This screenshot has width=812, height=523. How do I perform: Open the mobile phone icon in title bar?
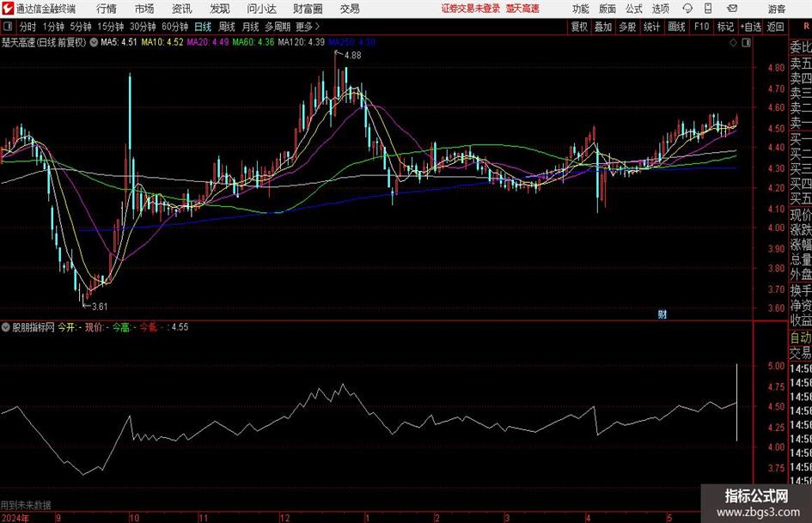708,9
